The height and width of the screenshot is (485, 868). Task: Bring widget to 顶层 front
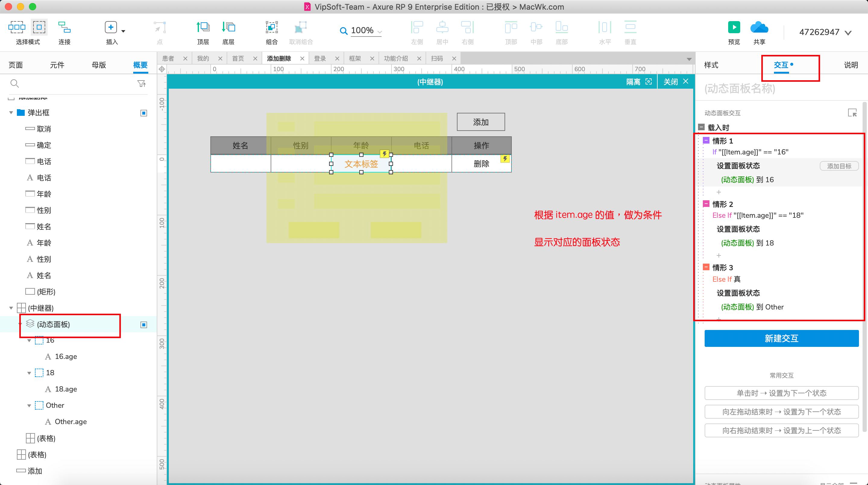[203, 27]
